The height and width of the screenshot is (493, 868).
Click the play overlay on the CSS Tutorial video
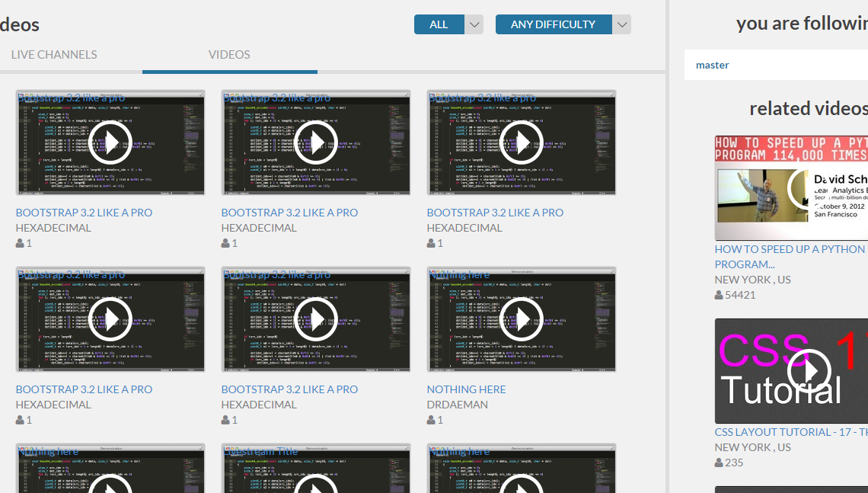pos(810,371)
